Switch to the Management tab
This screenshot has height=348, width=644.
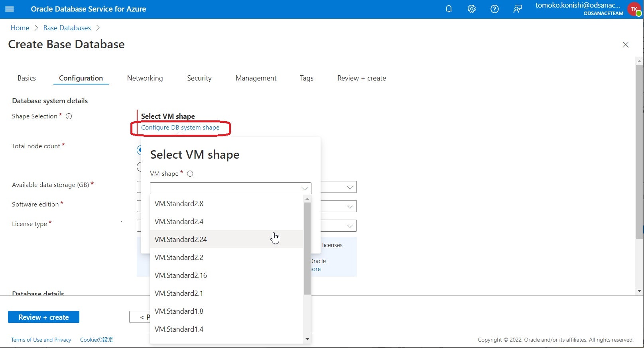tap(256, 78)
